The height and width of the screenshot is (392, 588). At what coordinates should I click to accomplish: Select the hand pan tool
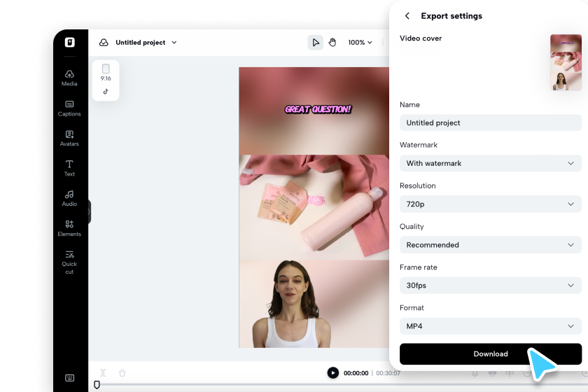point(332,43)
